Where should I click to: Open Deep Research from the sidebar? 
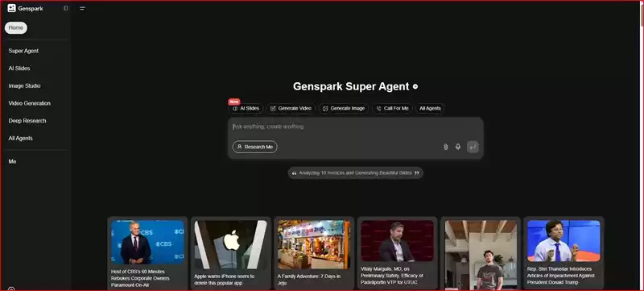coord(27,121)
